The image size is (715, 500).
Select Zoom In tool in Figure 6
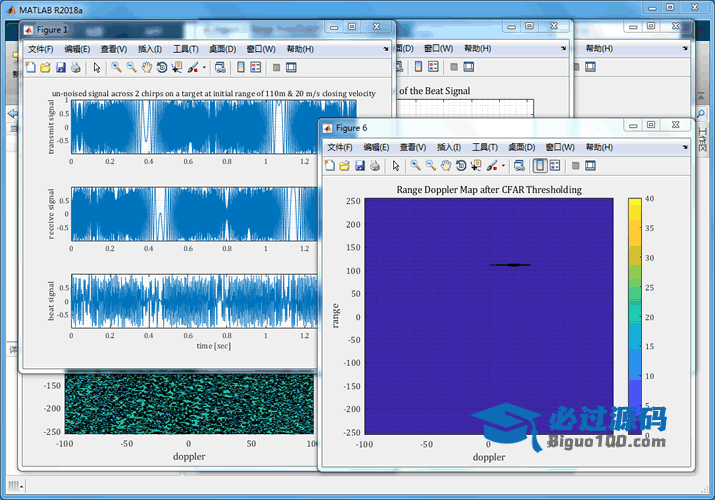pos(415,166)
